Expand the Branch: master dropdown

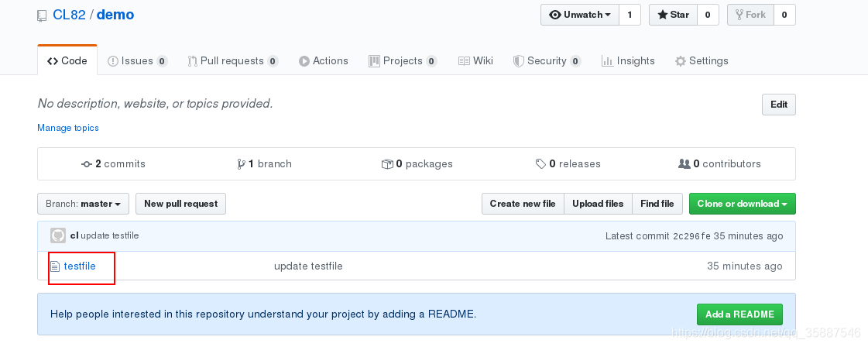pyautogui.click(x=83, y=204)
